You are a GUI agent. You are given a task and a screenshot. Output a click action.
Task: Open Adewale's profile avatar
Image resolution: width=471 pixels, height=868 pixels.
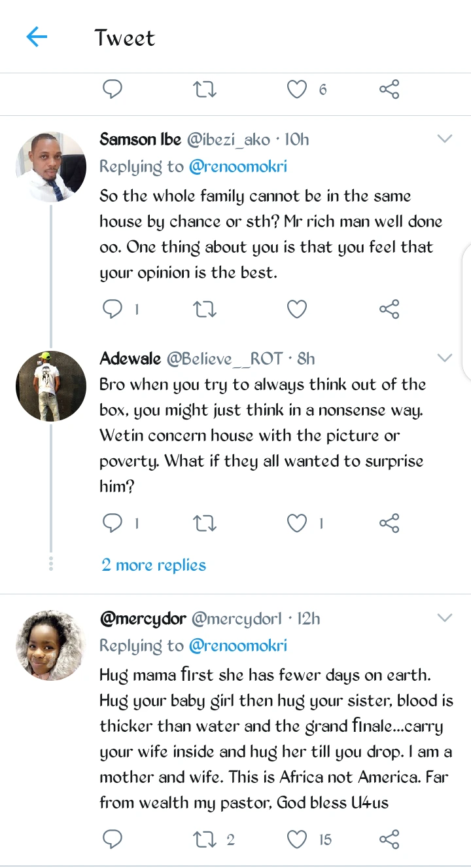[x=51, y=386]
